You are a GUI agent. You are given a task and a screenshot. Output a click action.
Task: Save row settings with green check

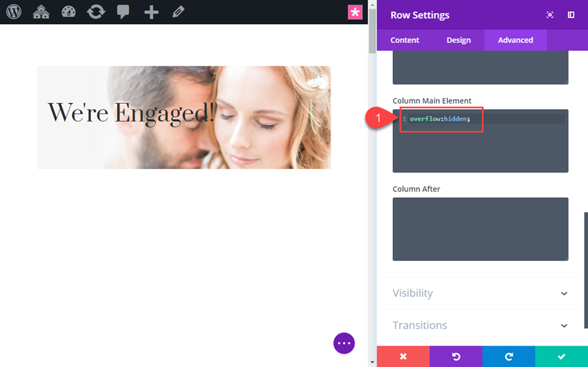[561, 356]
